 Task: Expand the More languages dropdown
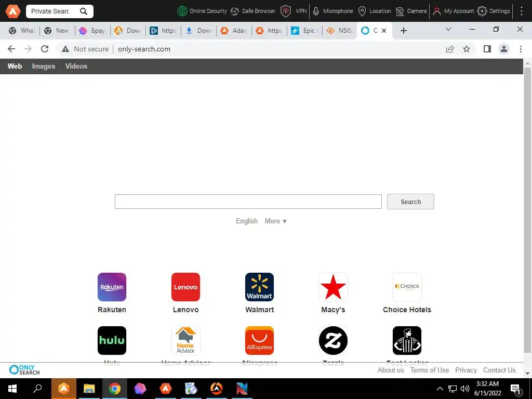[x=275, y=221]
